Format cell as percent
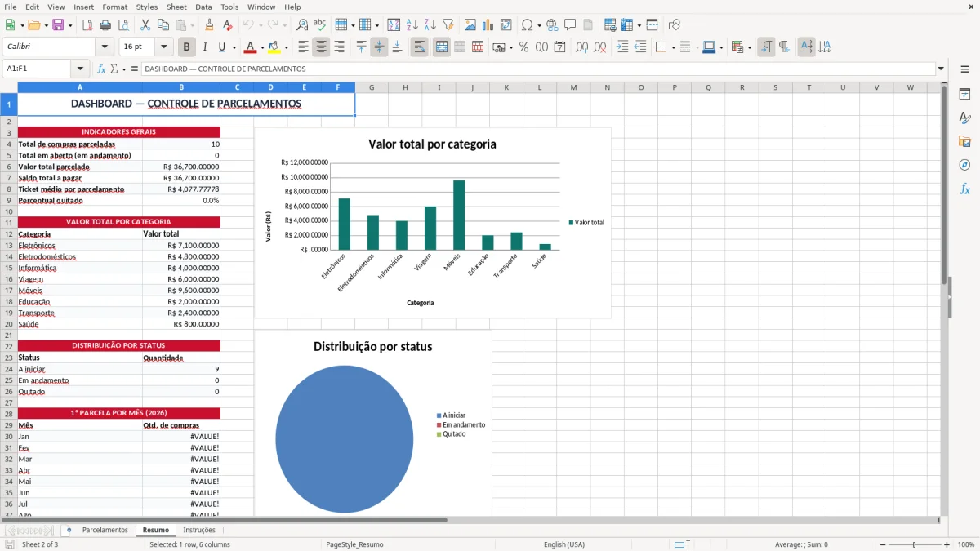Image resolution: width=980 pixels, height=551 pixels. click(x=523, y=47)
